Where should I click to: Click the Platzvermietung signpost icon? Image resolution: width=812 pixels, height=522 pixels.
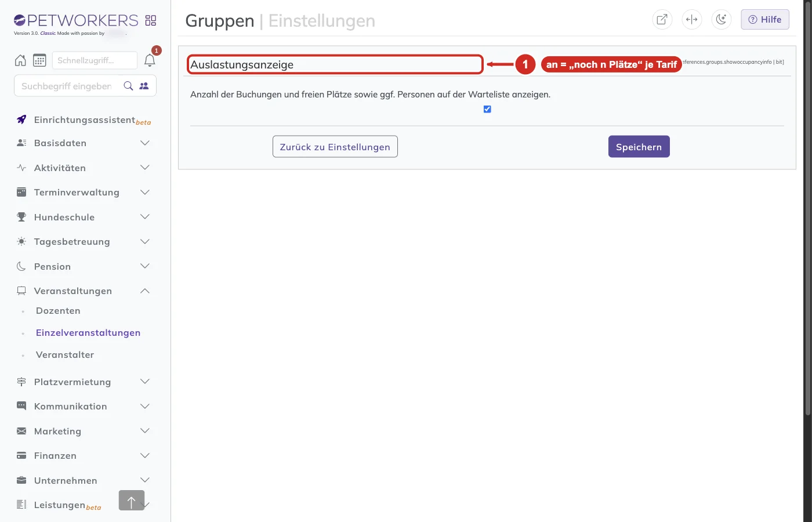point(21,382)
